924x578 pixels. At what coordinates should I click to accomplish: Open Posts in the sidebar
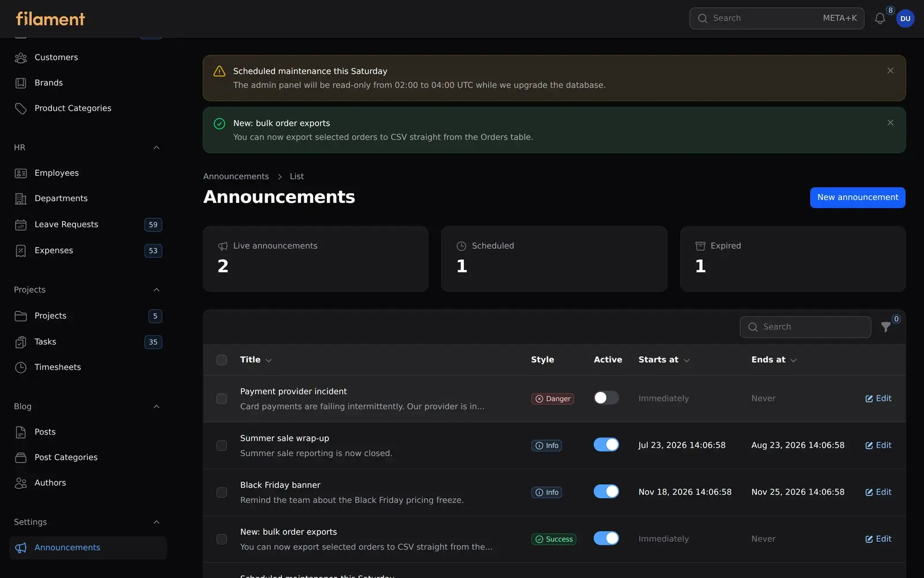[88, 432]
